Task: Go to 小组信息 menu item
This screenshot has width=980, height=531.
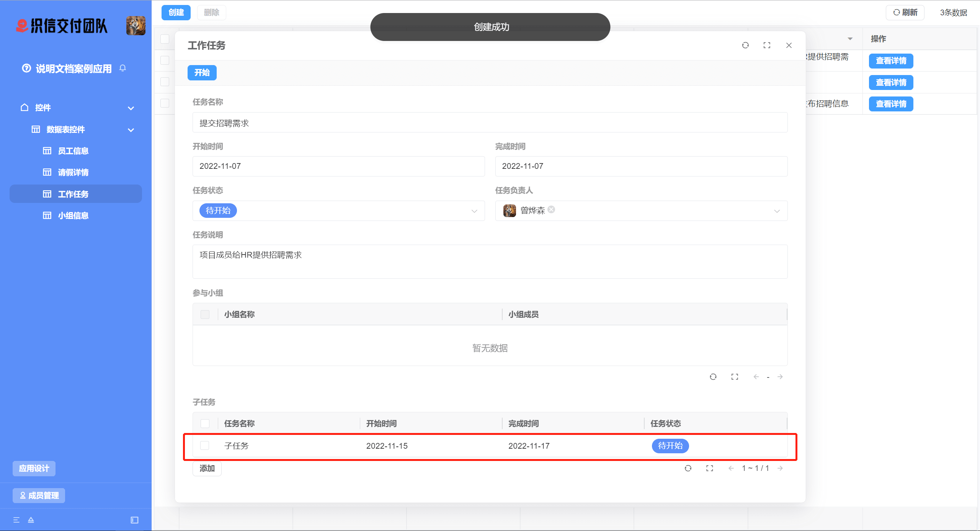Action: coord(73,216)
